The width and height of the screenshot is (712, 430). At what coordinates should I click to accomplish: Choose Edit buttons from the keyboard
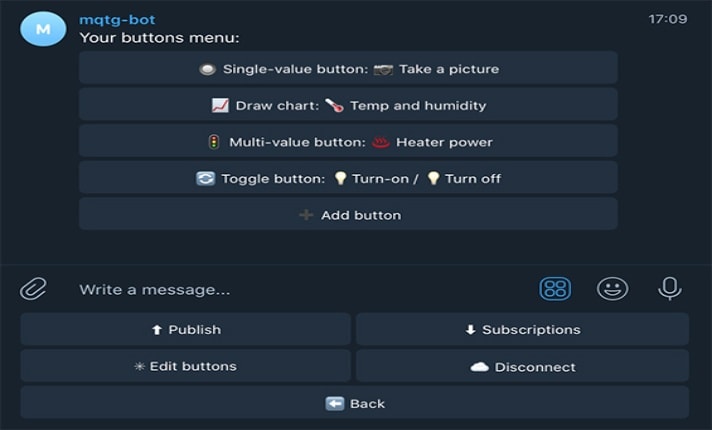pyautogui.click(x=185, y=366)
